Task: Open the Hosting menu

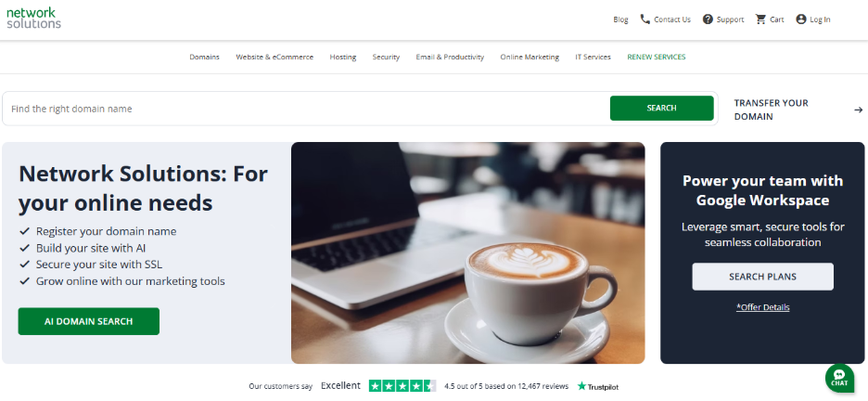Action: (343, 57)
